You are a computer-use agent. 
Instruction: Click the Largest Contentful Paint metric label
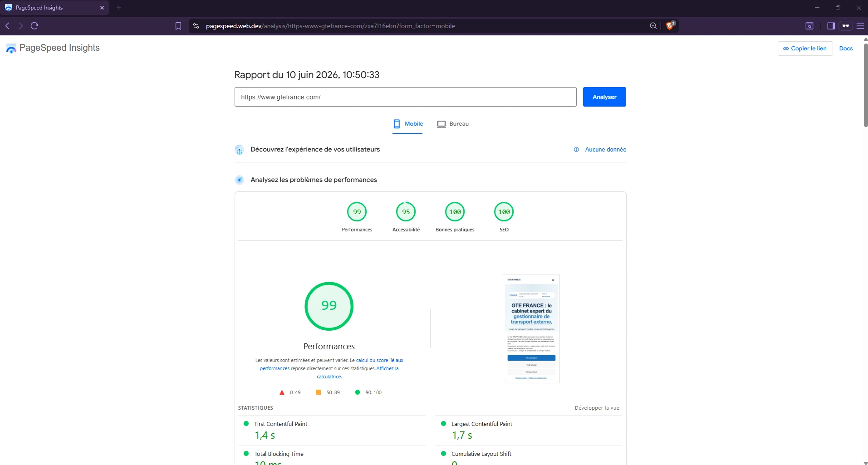point(482,424)
